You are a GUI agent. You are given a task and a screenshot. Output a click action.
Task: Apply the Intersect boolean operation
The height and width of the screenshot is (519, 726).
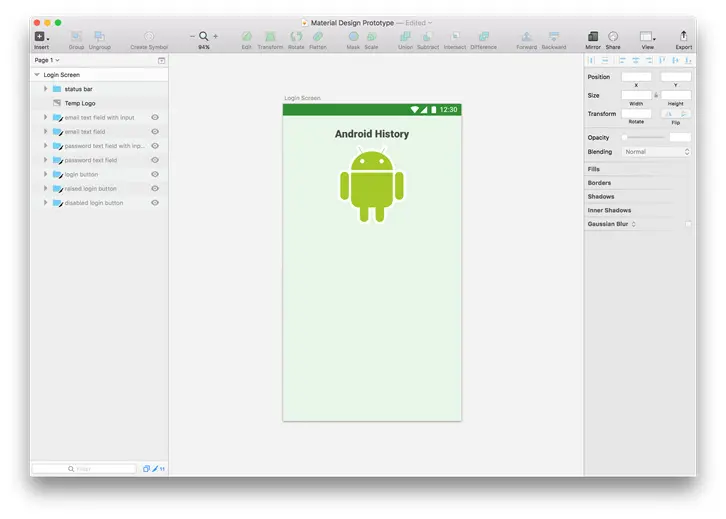[x=455, y=36]
